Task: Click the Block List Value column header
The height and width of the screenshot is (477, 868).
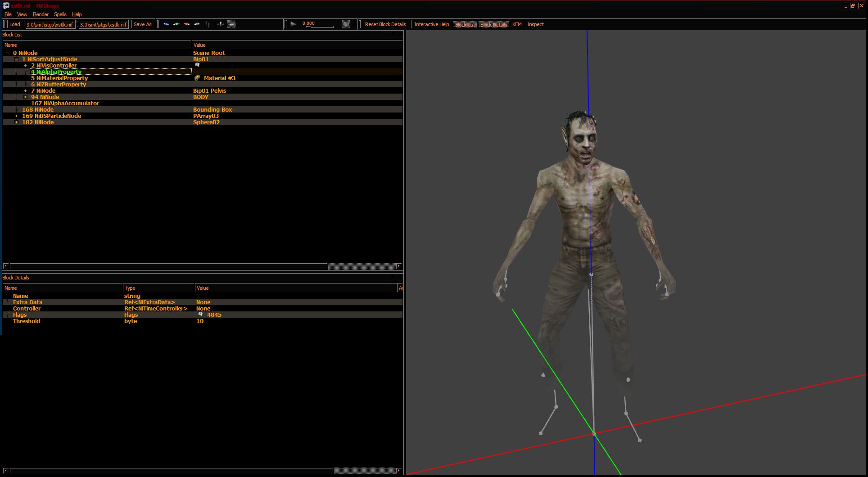Action: point(297,45)
